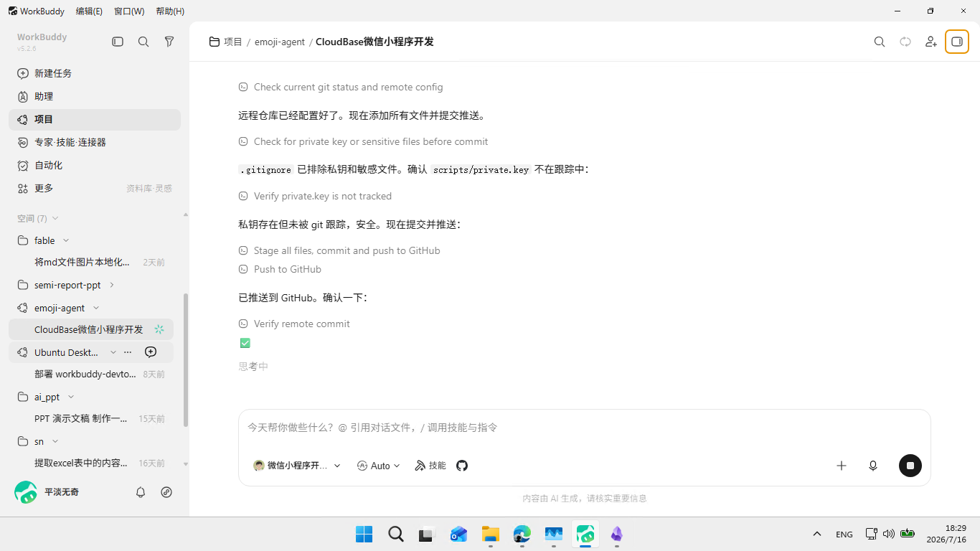The height and width of the screenshot is (551, 980).
Task: Open the 微信小程序开发 agent dropdown
Action: pyautogui.click(x=297, y=466)
